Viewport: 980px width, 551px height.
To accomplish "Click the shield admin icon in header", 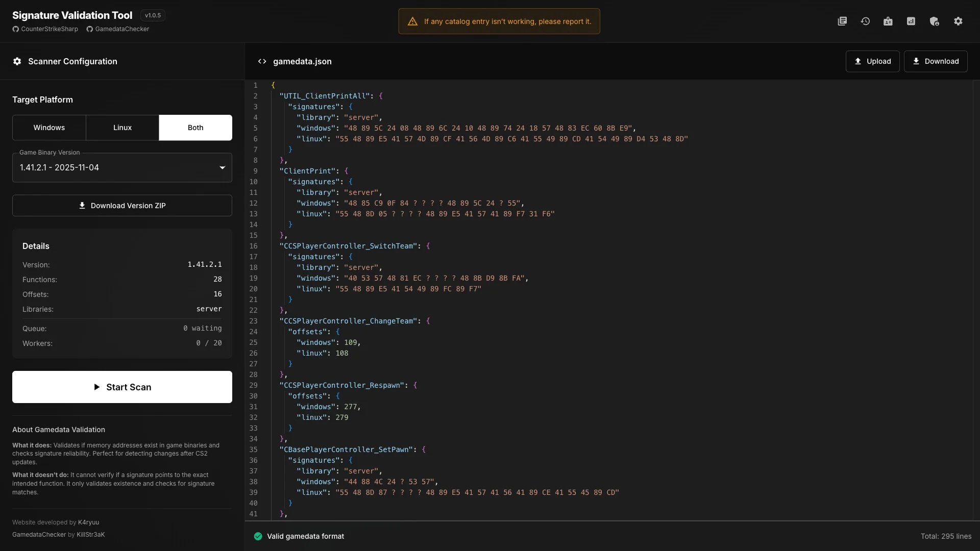I will [x=935, y=21].
